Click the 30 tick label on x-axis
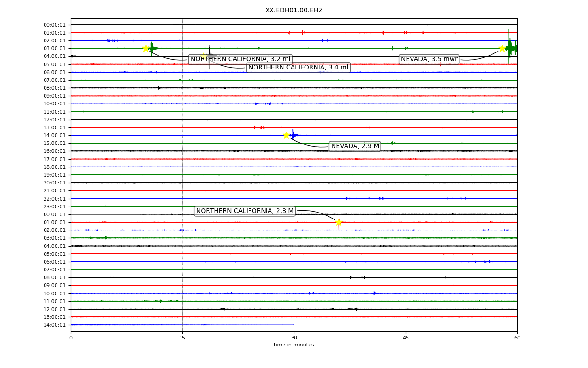Screen dimensions: 588x368 (294, 338)
